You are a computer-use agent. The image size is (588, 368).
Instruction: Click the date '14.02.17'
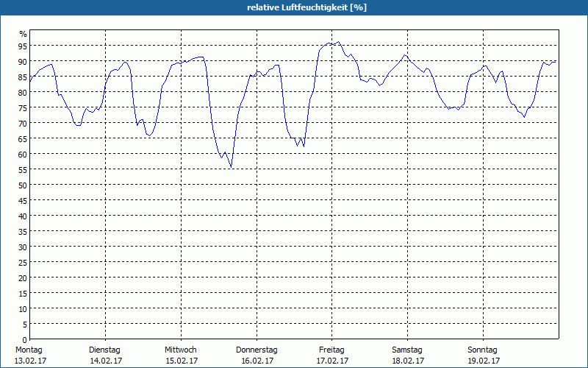point(106,361)
